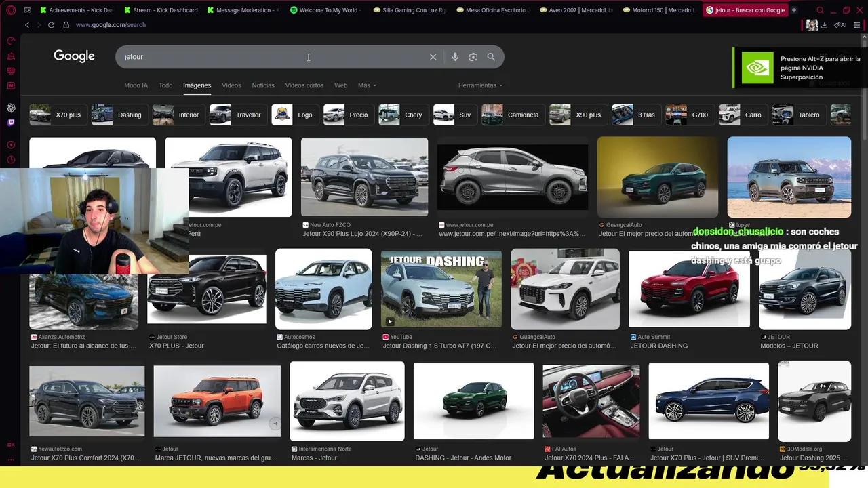The height and width of the screenshot is (488, 868).
Task: Open the tab search magnifier in the title bar
Action: tap(820, 10)
